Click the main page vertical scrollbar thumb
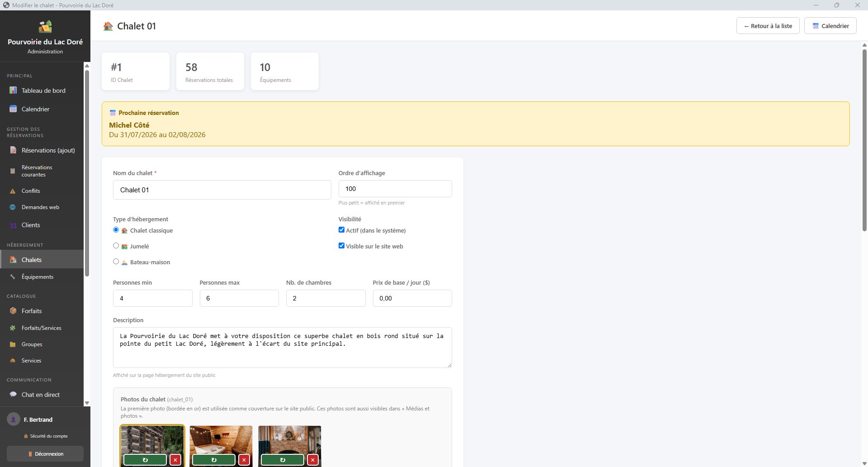Viewport: 868px width, 467px height. pyautogui.click(x=864, y=140)
